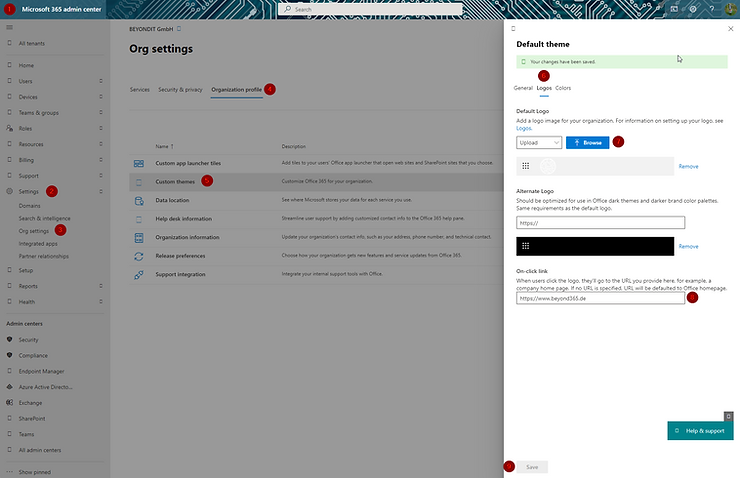Remove the Alternate Logo image

click(688, 246)
